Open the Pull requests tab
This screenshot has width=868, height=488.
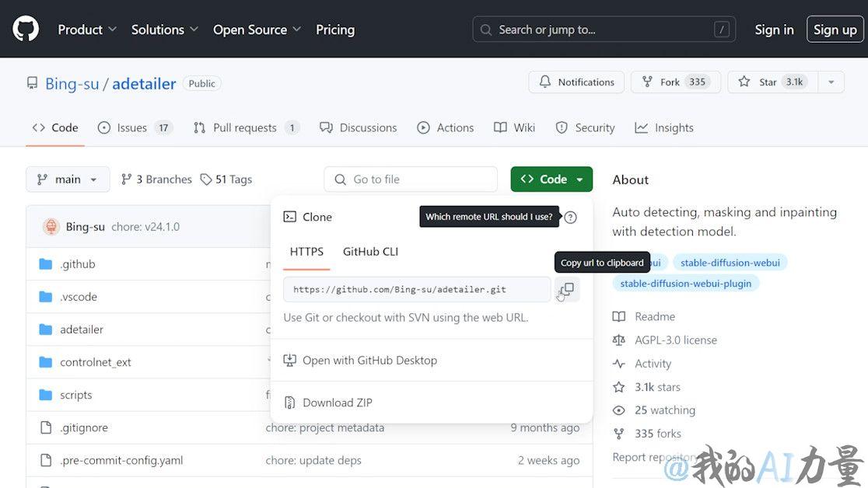pos(247,127)
